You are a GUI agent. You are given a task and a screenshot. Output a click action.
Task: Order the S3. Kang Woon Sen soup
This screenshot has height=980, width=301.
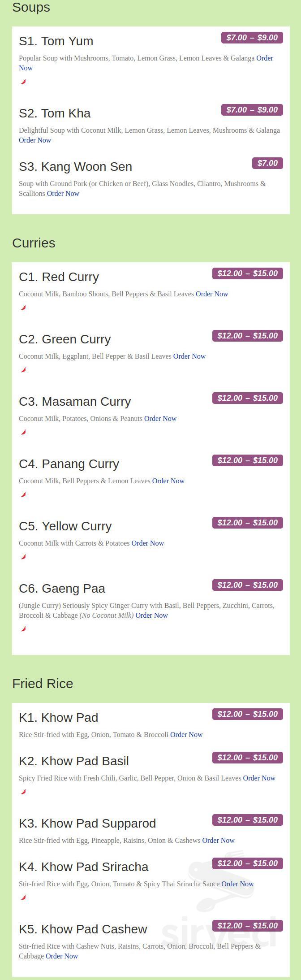[x=63, y=193]
